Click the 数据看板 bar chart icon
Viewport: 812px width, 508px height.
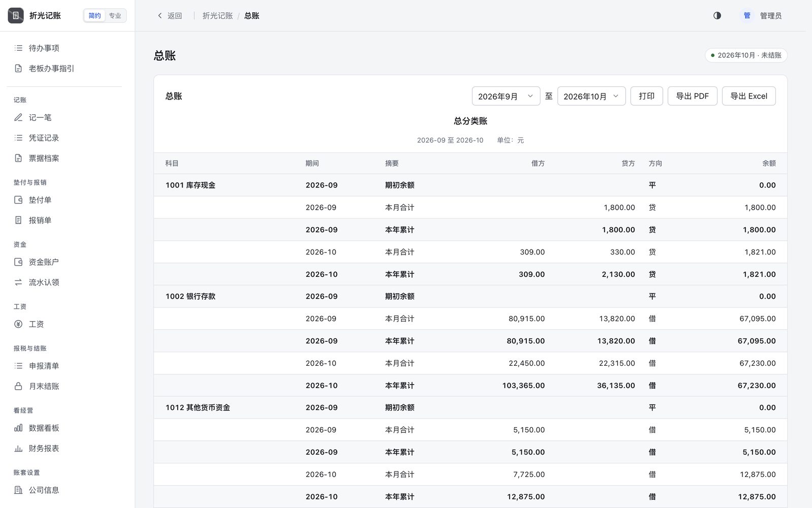pyautogui.click(x=18, y=428)
